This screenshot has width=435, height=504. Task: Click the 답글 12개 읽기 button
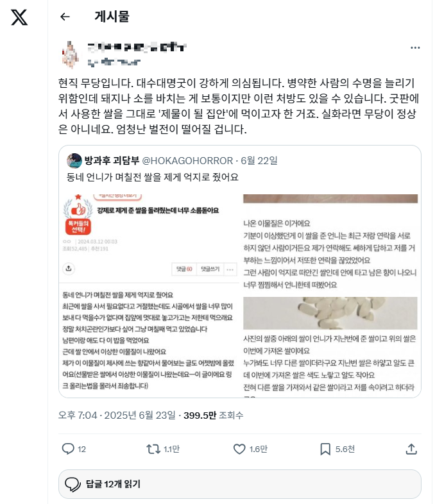coord(240,483)
